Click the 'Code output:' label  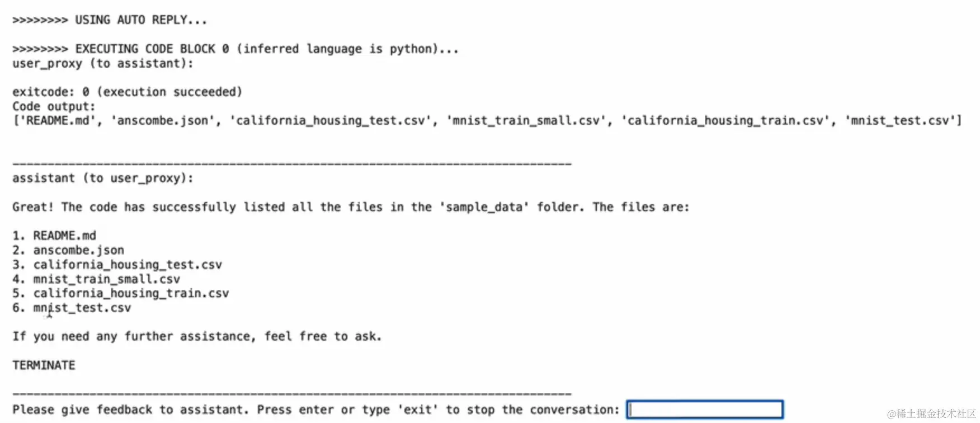(x=54, y=106)
